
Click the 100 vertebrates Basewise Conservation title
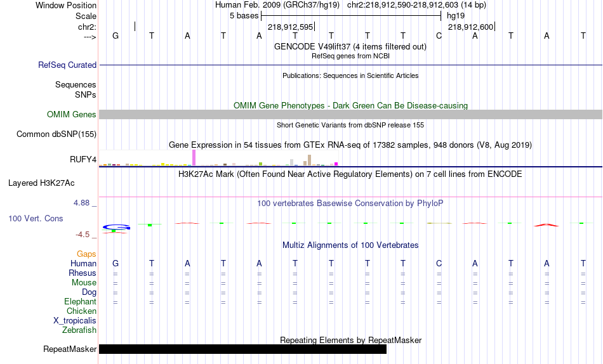point(350,204)
